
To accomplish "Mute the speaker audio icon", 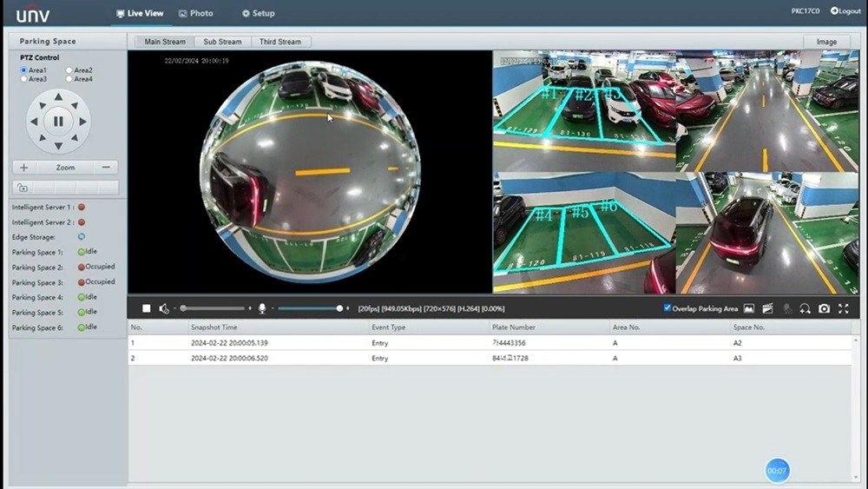I will [x=164, y=308].
